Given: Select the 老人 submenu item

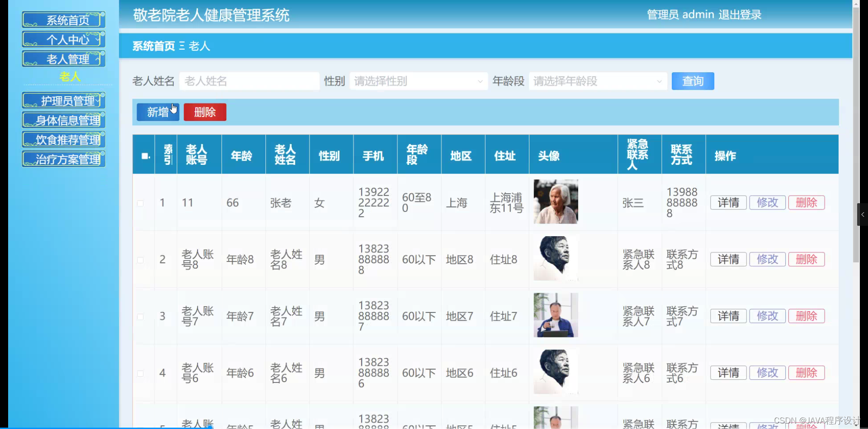Looking at the screenshot, I should (70, 77).
